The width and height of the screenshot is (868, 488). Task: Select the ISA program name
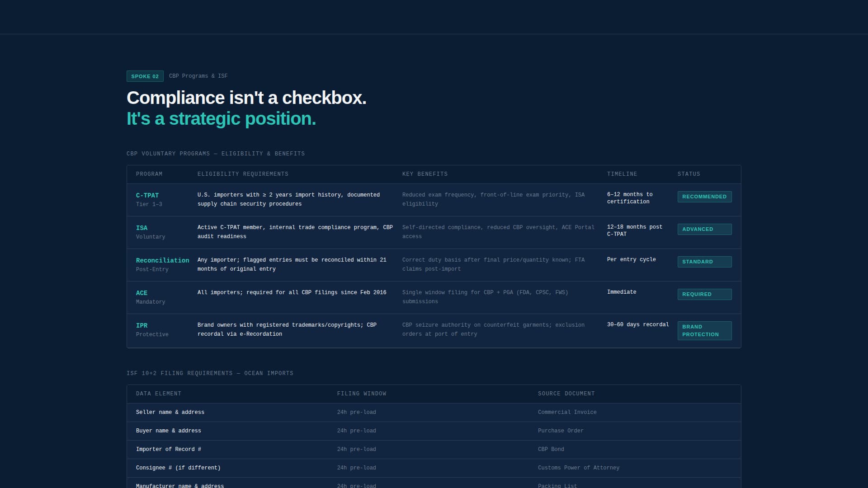[x=142, y=228]
